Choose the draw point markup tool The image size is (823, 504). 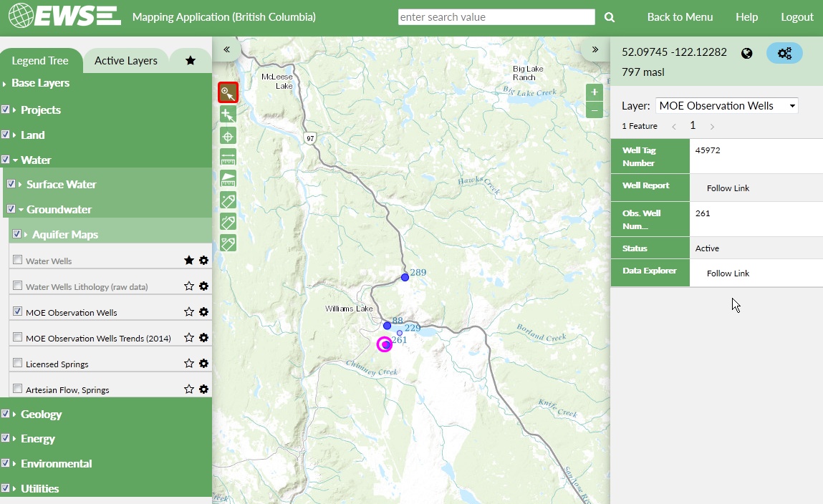(228, 200)
